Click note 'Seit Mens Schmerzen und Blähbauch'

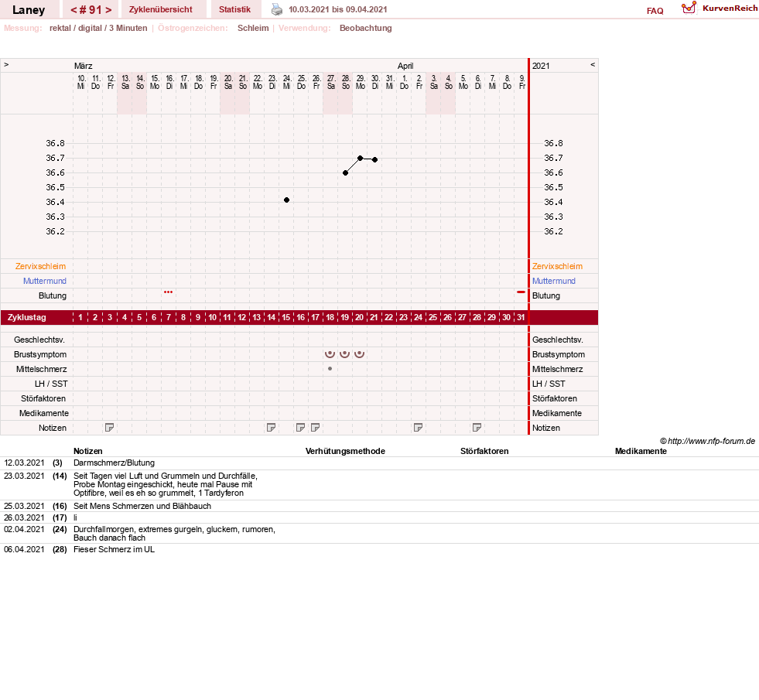coord(142,506)
